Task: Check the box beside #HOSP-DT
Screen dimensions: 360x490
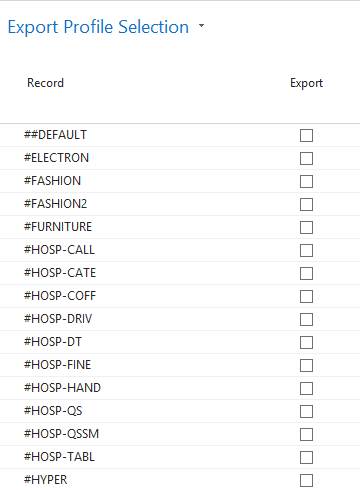Action: 306,342
